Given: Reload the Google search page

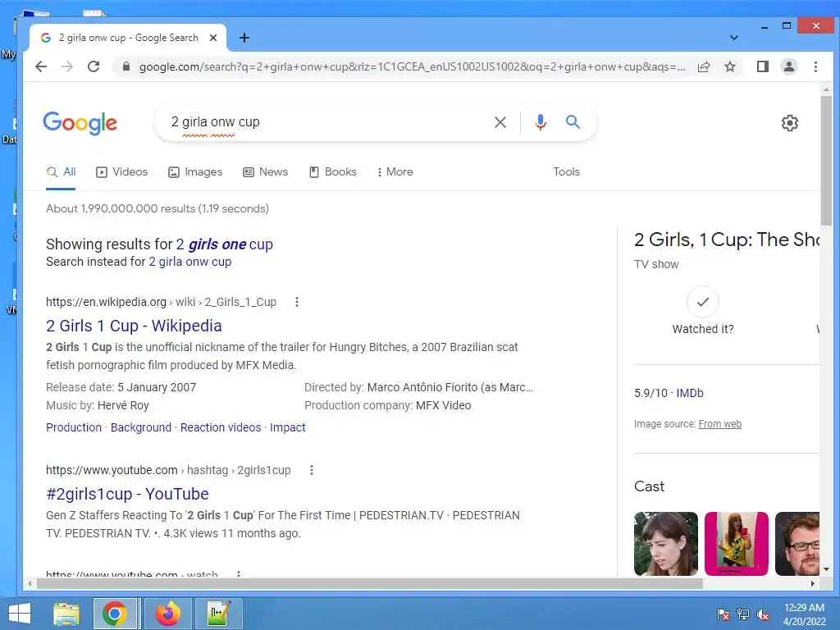Looking at the screenshot, I should (94, 66).
